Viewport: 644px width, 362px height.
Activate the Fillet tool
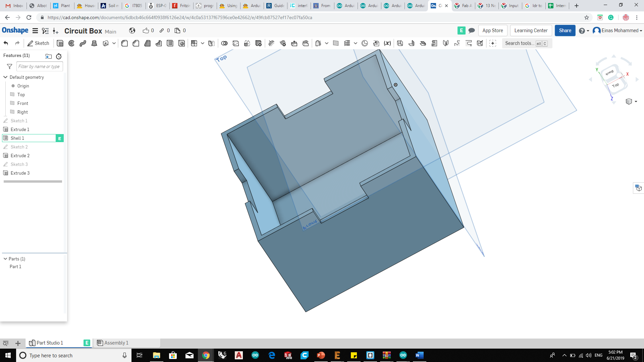pos(124,43)
